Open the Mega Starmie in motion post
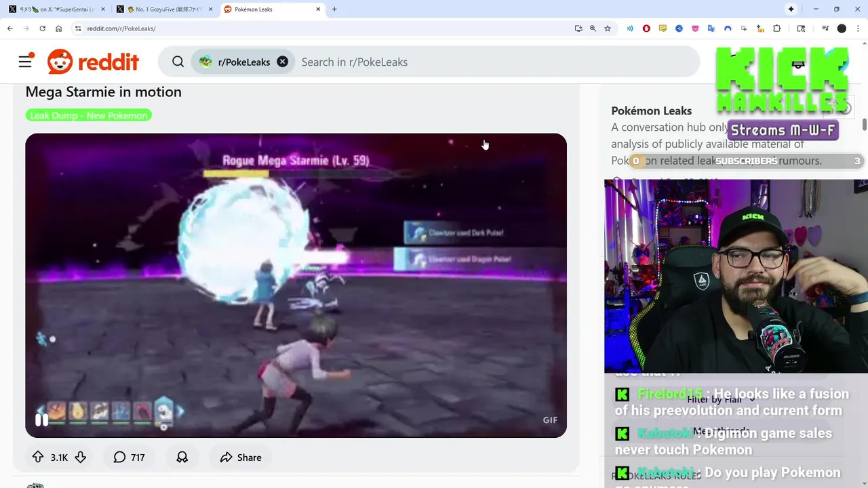This screenshot has width=868, height=488. (x=103, y=91)
